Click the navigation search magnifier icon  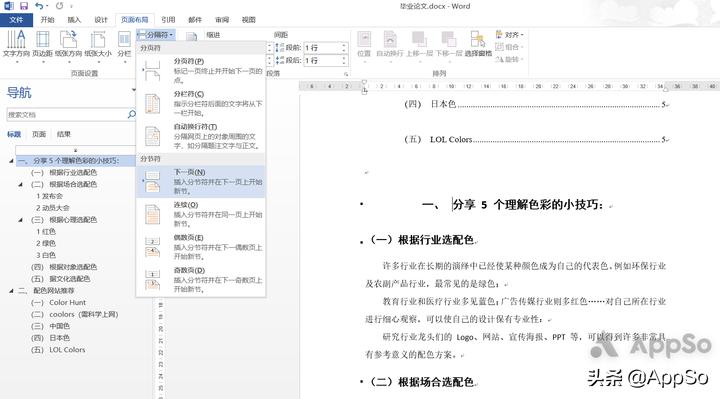(x=132, y=114)
